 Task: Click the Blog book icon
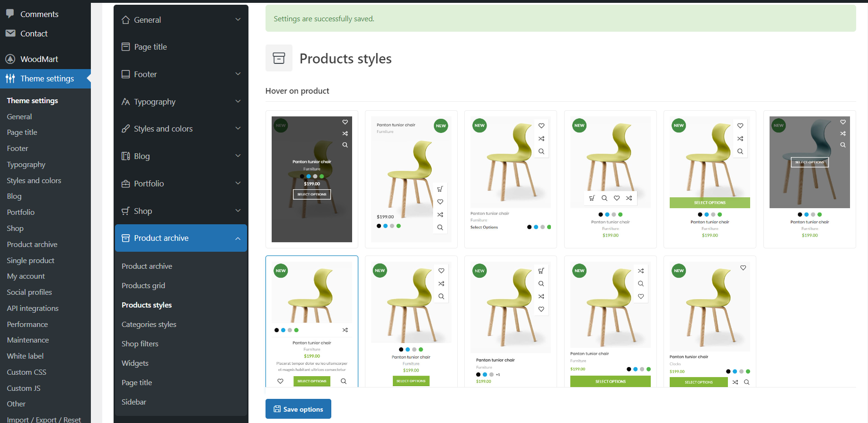(x=126, y=156)
